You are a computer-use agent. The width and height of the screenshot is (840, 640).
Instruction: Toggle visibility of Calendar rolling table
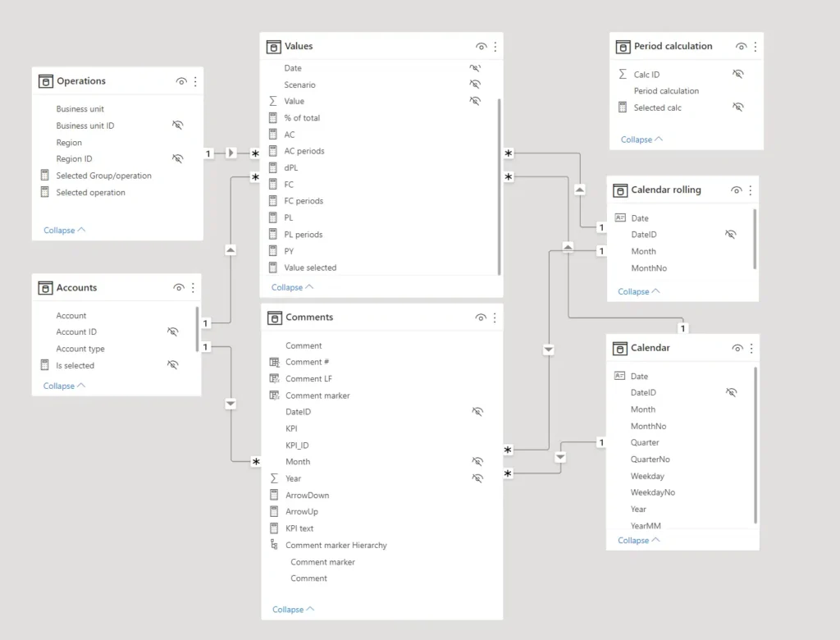737,190
